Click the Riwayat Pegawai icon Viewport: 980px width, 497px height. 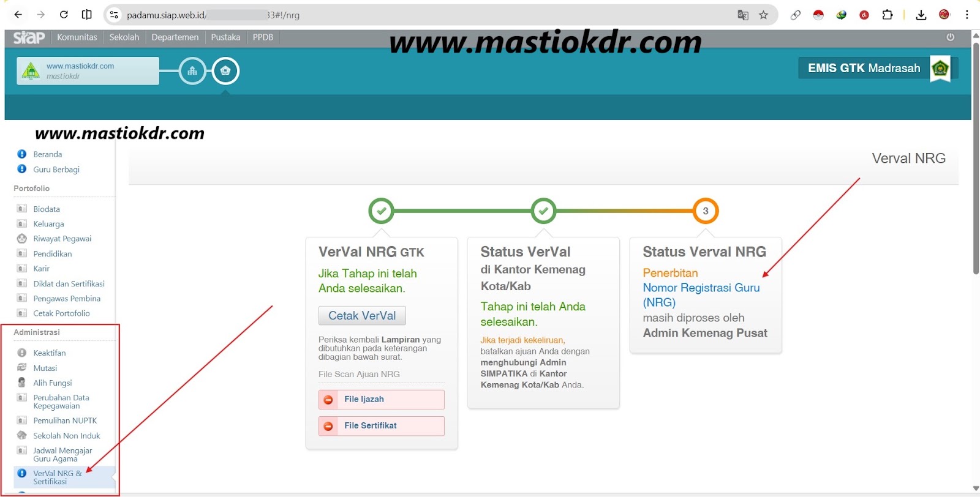(22, 239)
